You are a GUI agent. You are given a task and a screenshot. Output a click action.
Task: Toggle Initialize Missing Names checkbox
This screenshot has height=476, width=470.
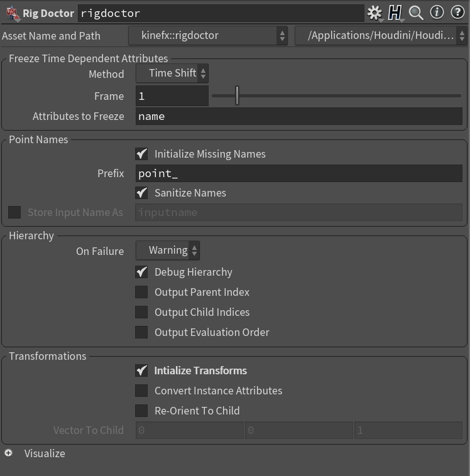point(142,154)
